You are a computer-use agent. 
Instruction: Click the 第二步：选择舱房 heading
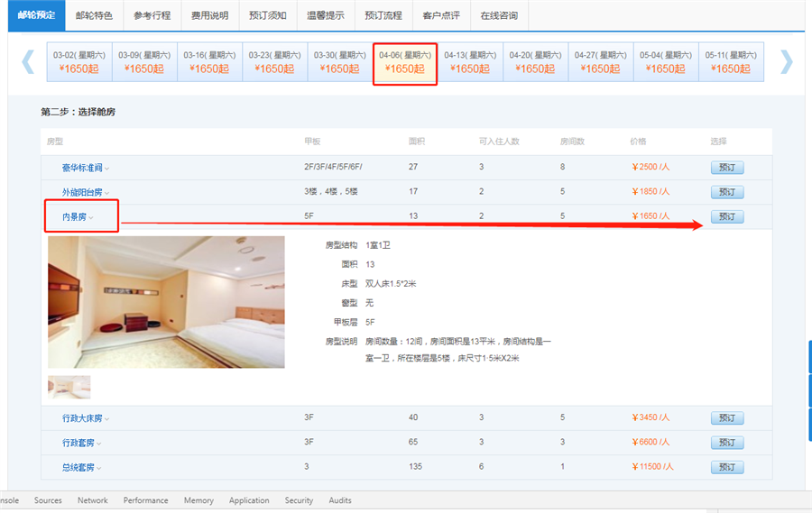click(78, 112)
